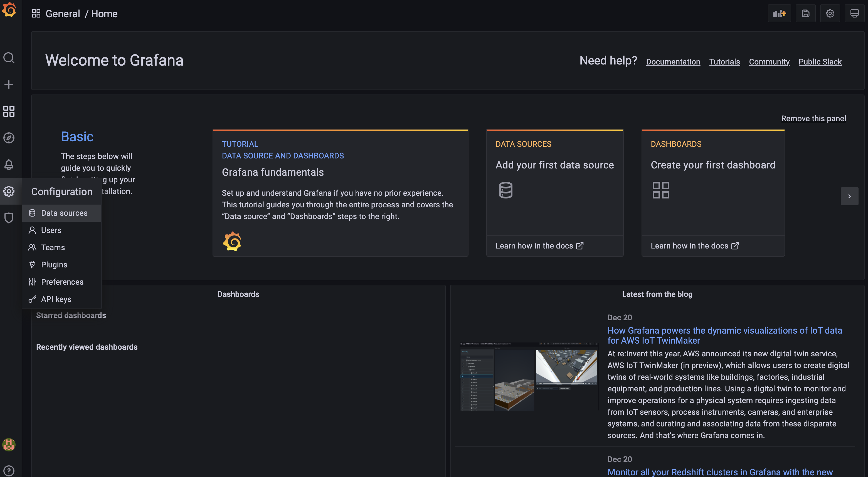The width and height of the screenshot is (868, 477).
Task: Open the Dashboards grid icon in sidebar
Action: coord(9,111)
